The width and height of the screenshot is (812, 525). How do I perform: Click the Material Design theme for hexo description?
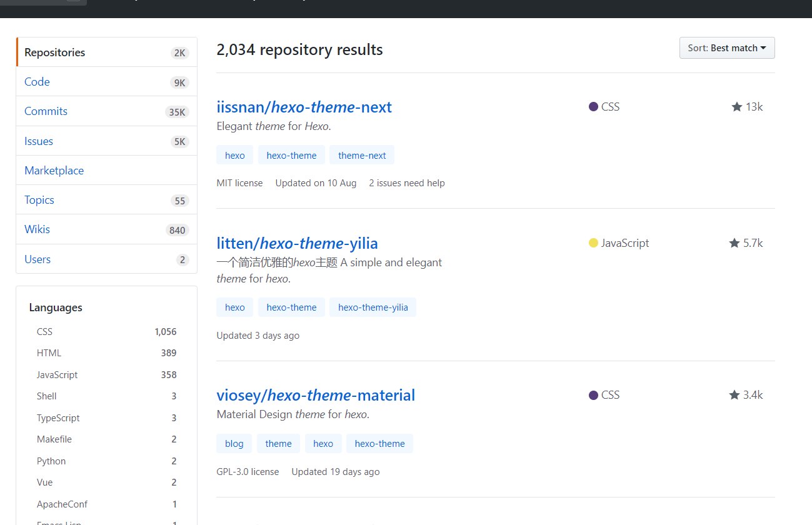293,414
